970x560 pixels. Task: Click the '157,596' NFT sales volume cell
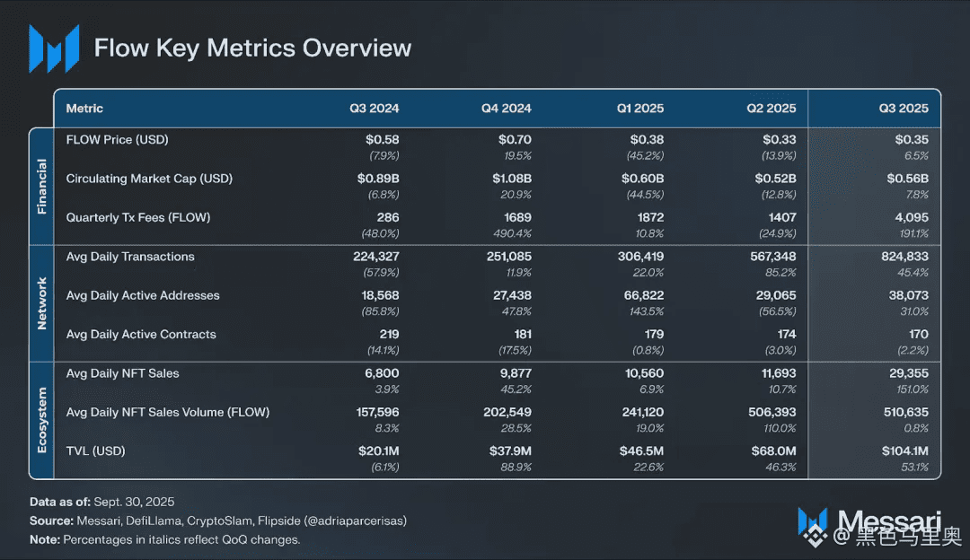click(377, 412)
